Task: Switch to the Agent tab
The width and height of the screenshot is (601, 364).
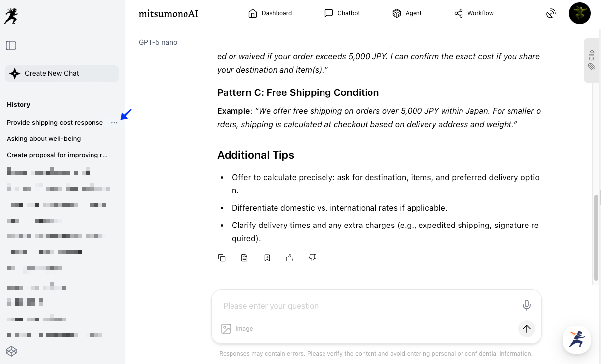Action: click(x=407, y=13)
